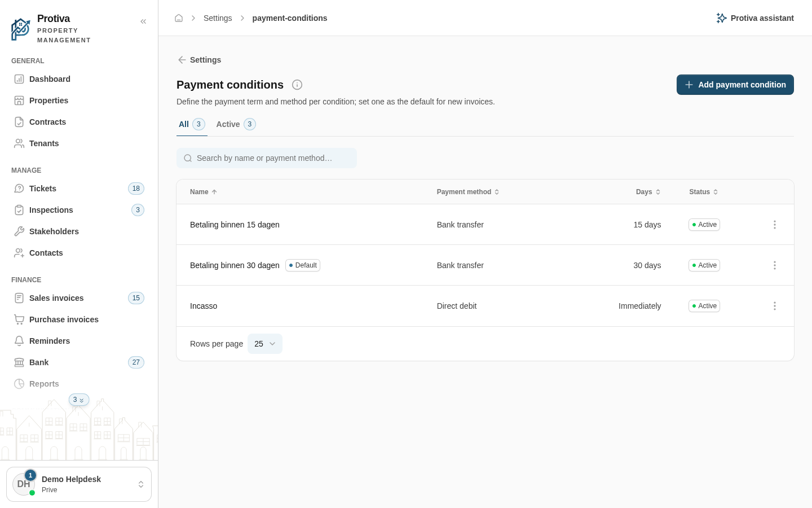Open Contracts from the sidebar
Viewport: 812px width, 508px height.
tap(79, 122)
